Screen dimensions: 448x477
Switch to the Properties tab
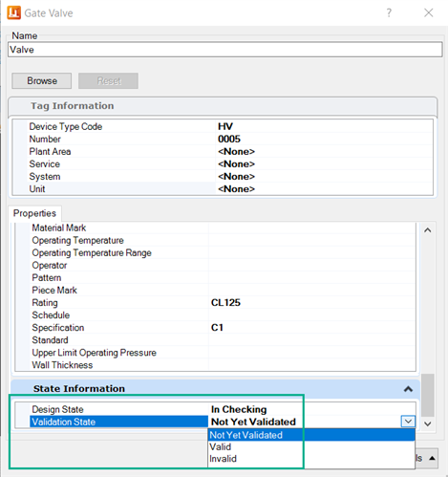pos(34,213)
